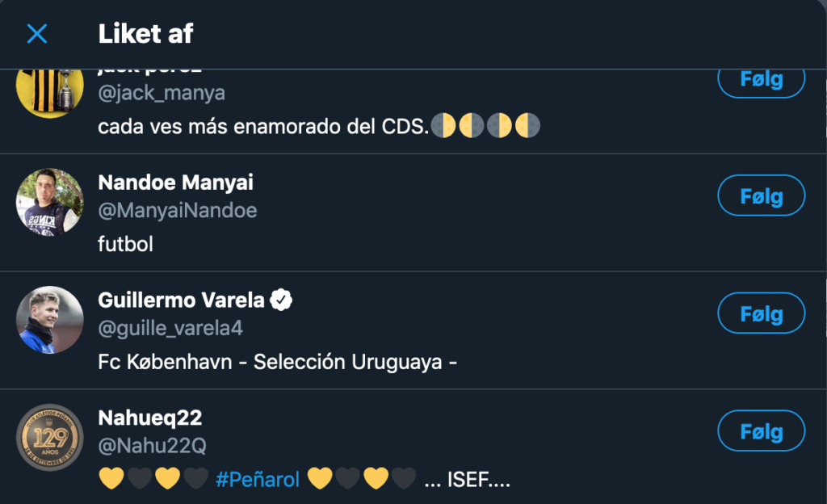The width and height of the screenshot is (827, 504).
Task: Open Nahueq22's 129 años badge avatar
Action: coord(49,437)
